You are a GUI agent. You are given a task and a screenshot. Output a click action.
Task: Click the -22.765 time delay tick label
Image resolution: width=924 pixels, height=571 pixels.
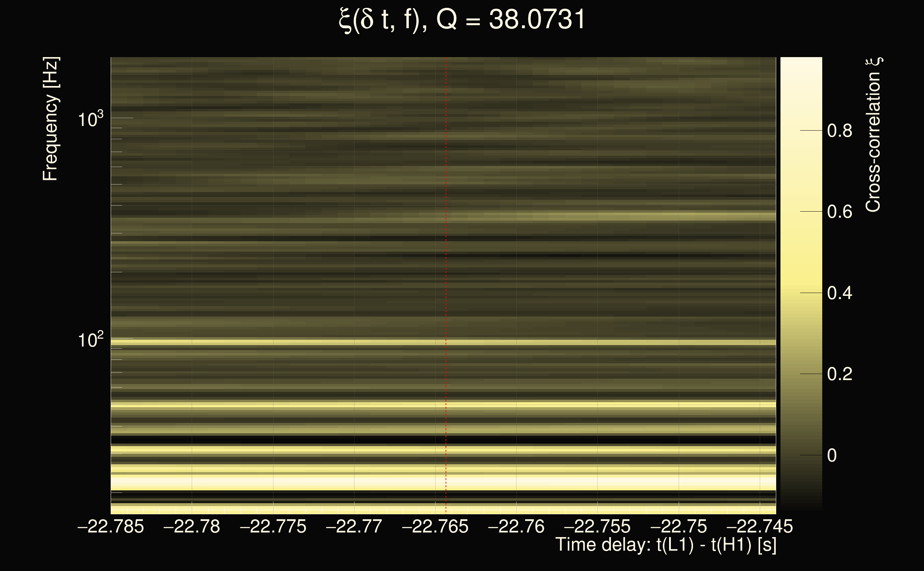[435, 526]
